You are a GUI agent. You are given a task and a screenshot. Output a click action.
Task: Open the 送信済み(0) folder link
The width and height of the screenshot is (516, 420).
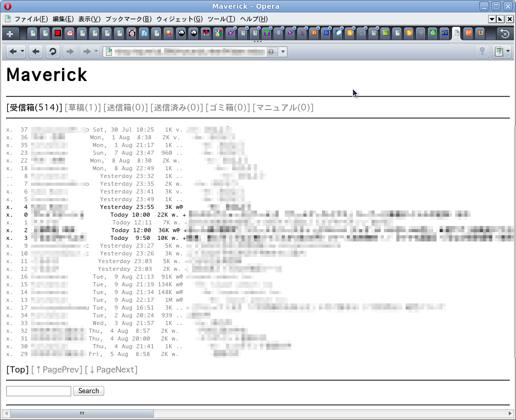click(176, 108)
